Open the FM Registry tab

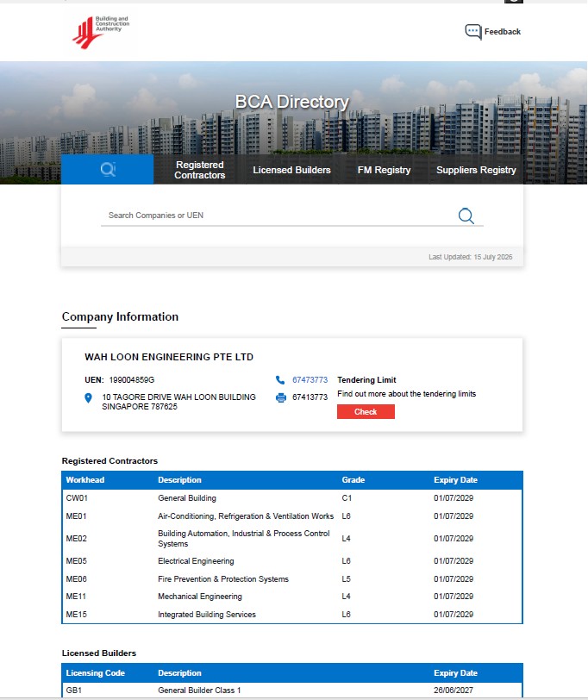[x=384, y=170]
